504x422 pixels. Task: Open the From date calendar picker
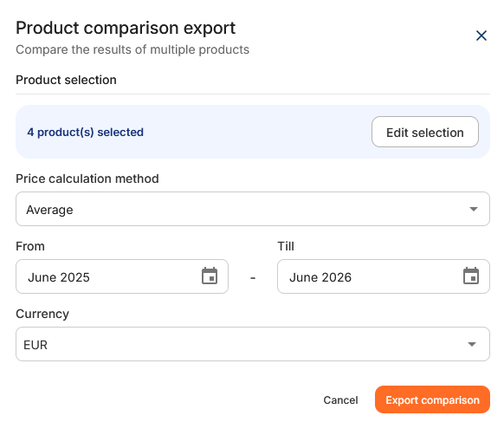tap(210, 276)
